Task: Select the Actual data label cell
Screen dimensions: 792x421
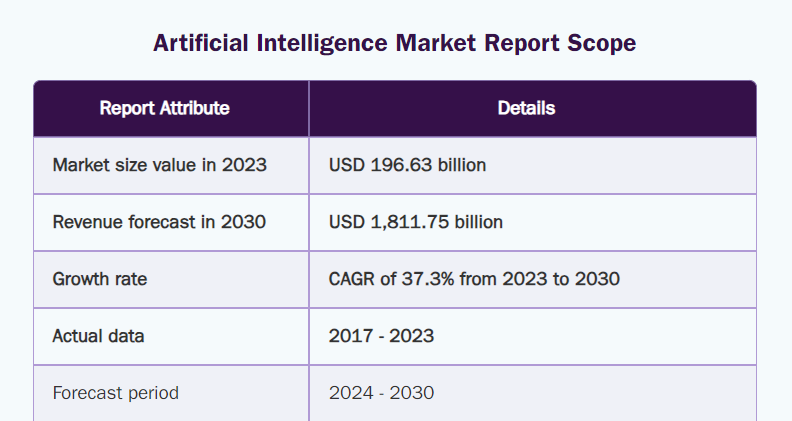Action: tap(98, 336)
